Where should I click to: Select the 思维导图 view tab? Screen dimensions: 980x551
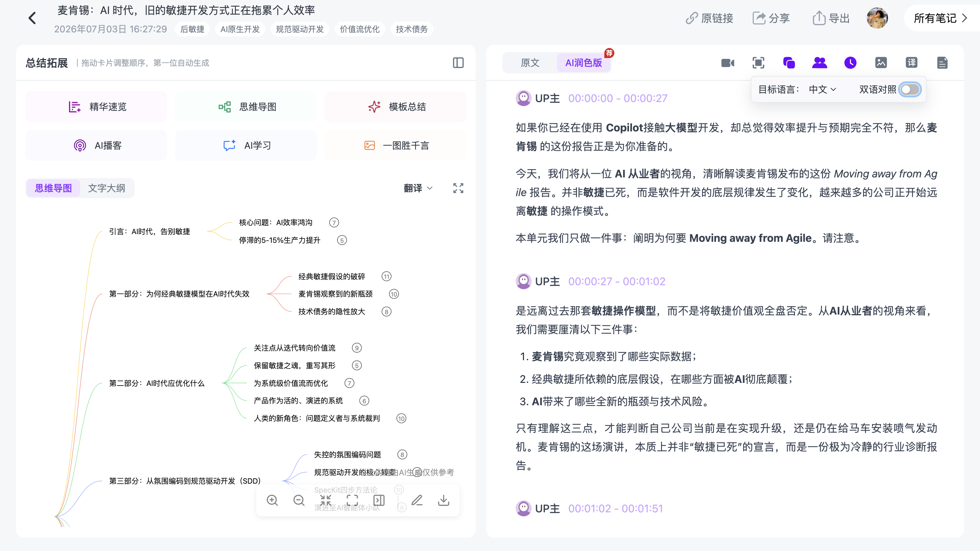click(53, 188)
